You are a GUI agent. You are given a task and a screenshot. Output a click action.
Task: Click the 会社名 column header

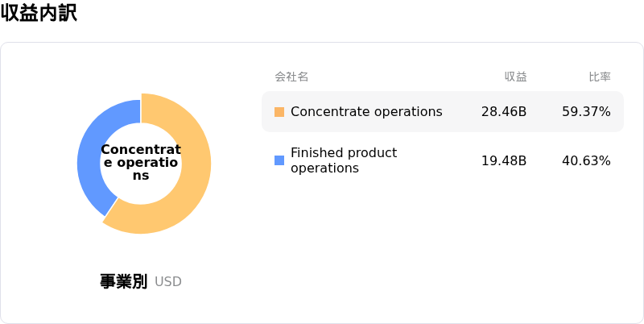point(291,77)
